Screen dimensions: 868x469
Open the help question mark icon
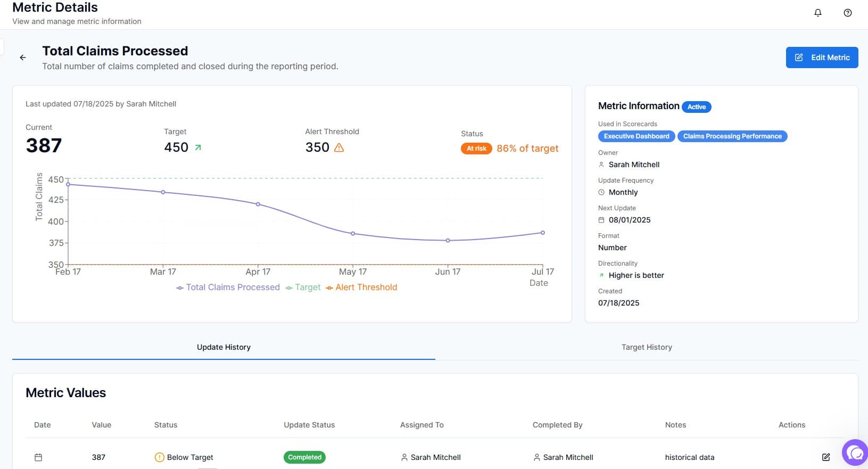click(848, 13)
